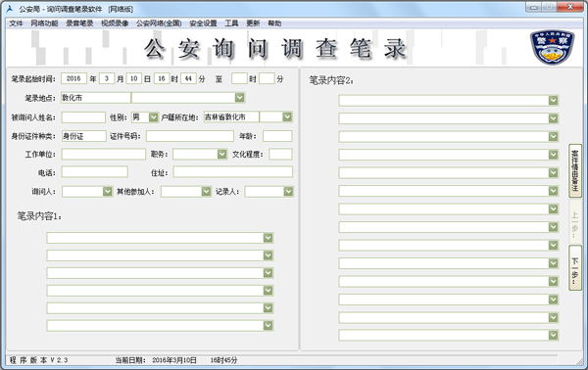Expand the 询问人 dropdown
The height and width of the screenshot is (370, 588).
click(107, 192)
